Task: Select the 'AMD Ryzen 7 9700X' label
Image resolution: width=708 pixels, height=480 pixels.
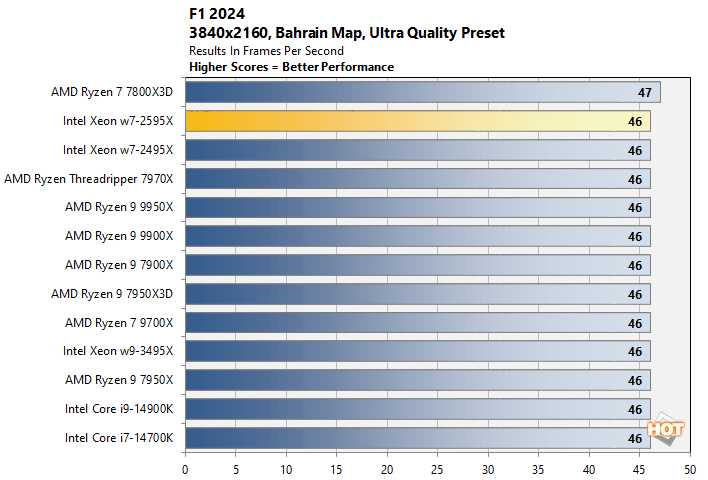Action: (119, 323)
